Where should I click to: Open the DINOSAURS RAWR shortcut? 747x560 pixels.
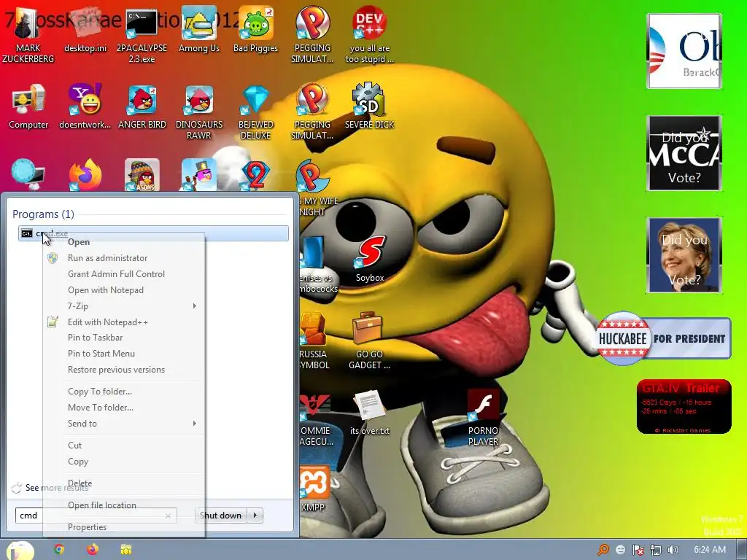[x=198, y=112]
